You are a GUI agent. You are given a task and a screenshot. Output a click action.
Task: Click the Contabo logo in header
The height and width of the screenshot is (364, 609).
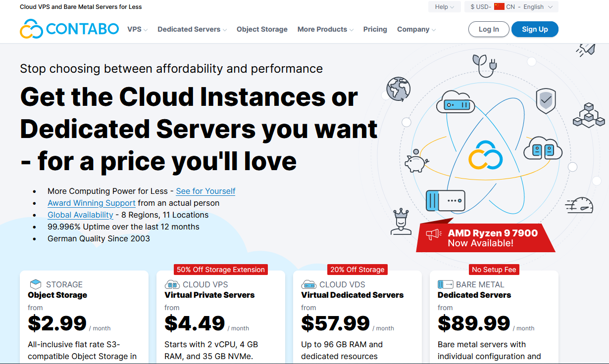point(69,29)
